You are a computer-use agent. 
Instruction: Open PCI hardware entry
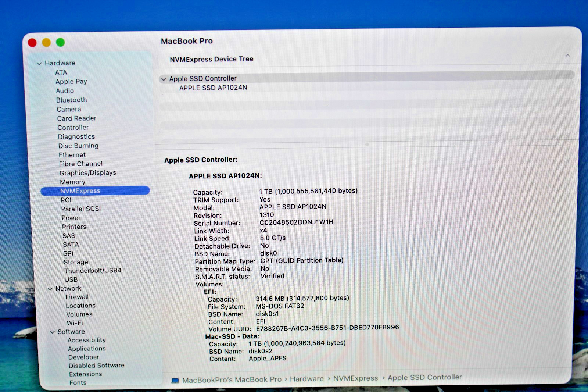pos(66,200)
